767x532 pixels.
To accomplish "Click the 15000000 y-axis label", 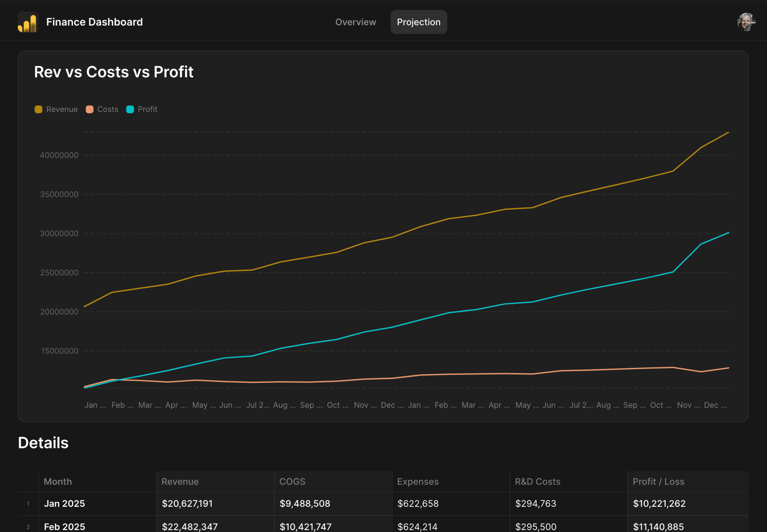I will (x=60, y=351).
